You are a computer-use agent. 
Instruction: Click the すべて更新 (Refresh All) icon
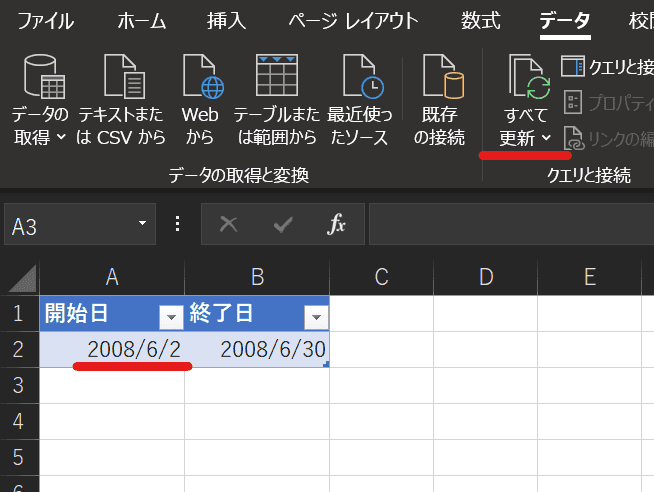526,78
